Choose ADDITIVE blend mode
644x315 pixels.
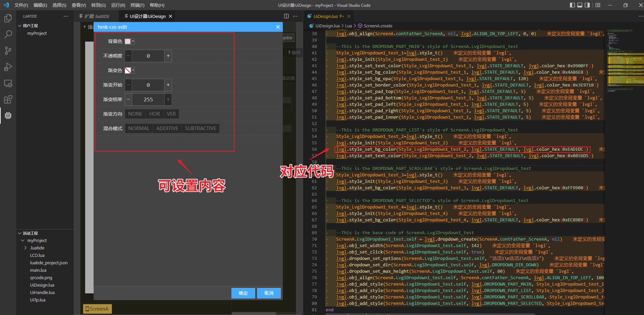167,128
